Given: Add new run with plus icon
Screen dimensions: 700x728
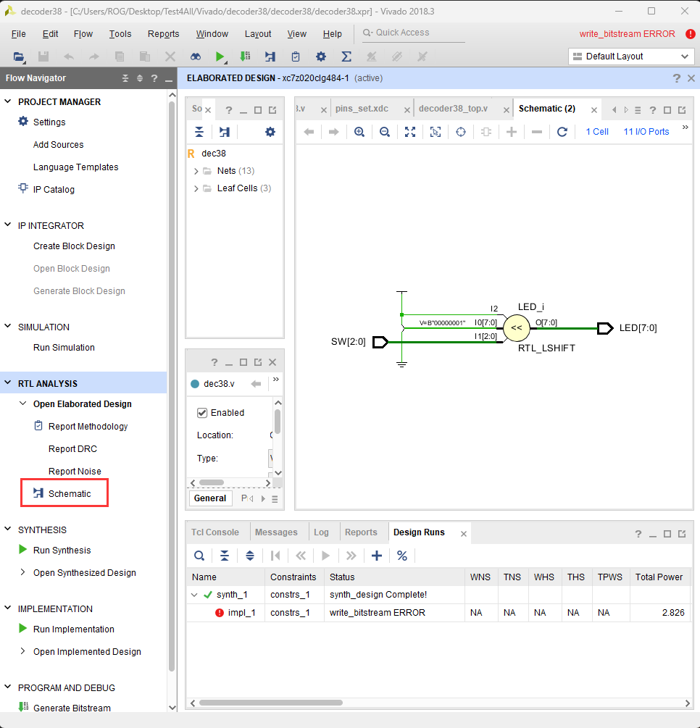Looking at the screenshot, I should (377, 556).
